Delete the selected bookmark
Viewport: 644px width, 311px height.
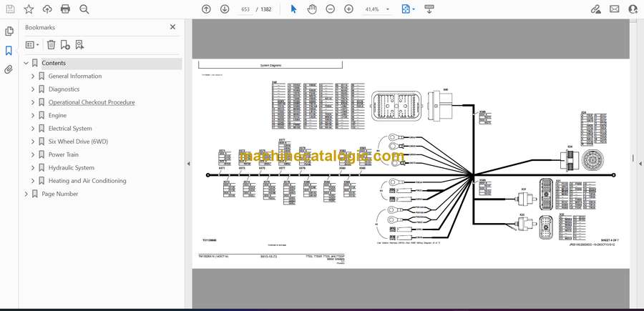pos(51,45)
